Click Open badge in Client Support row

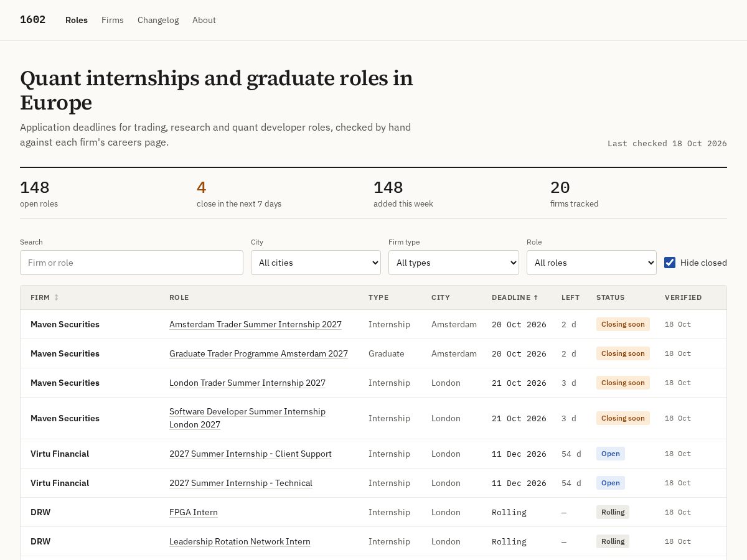611,454
